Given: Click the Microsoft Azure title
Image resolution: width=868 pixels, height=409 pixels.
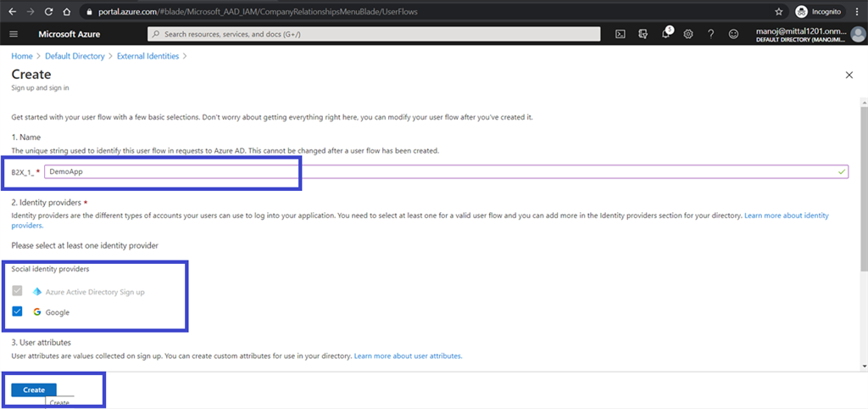Looking at the screenshot, I should tap(70, 34).
